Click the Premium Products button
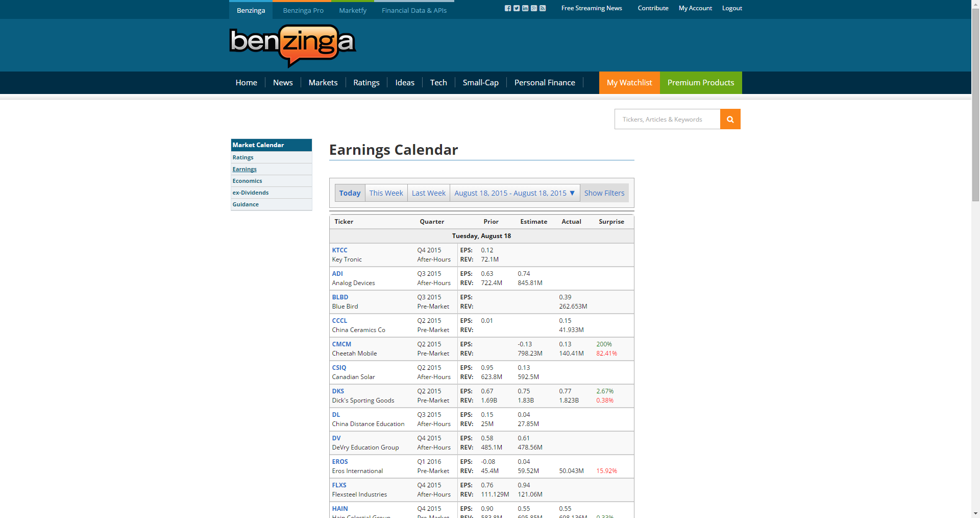Image resolution: width=980 pixels, height=518 pixels. [x=701, y=83]
